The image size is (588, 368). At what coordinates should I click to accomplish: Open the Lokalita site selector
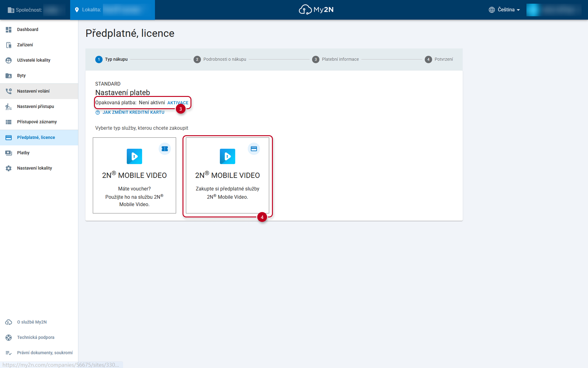click(x=112, y=10)
